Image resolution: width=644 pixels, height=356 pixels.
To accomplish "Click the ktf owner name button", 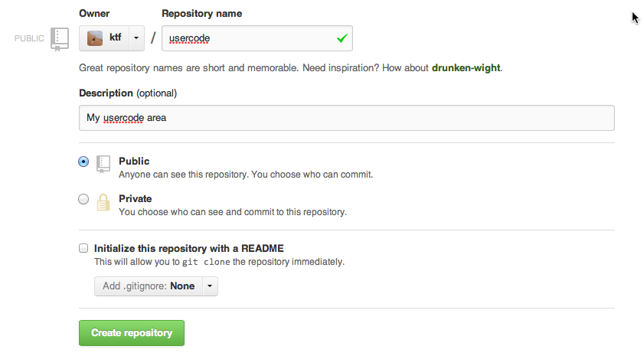I will click(x=104, y=38).
